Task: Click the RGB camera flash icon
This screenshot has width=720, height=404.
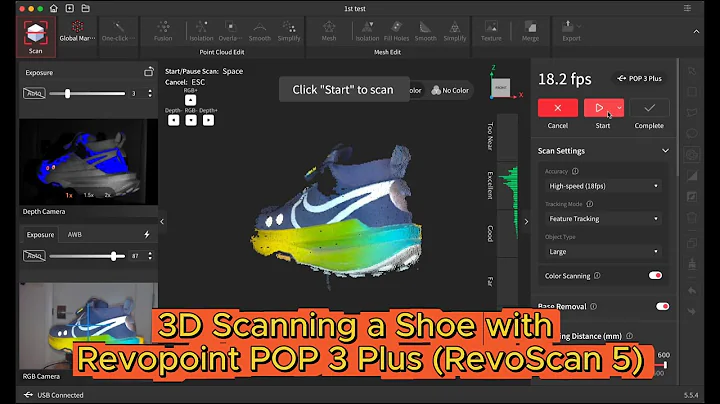Action: 147,234
